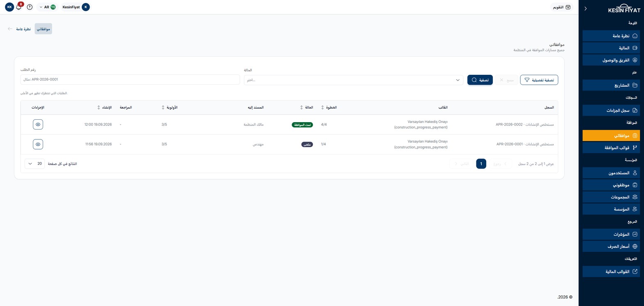Viewport: 644px width, 306px height.
Task: Open the الحالة status dropdown
Action: (354, 80)
